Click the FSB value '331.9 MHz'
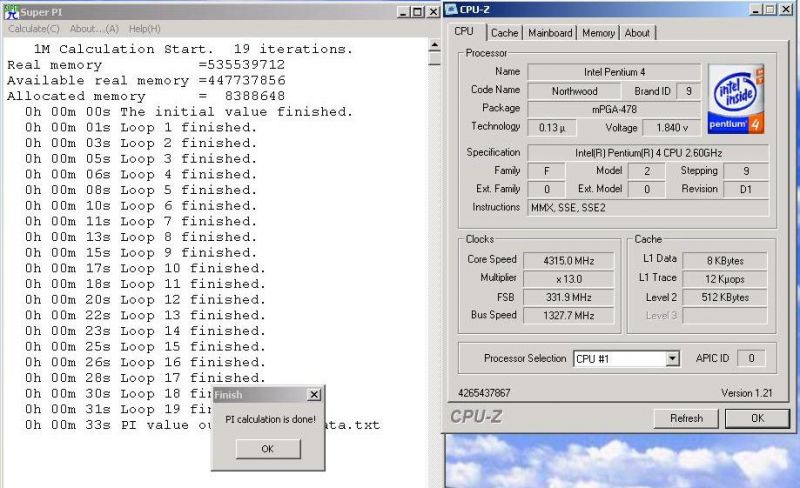The height and width of the screenshot is (488, 800). [x=568, y=298]
